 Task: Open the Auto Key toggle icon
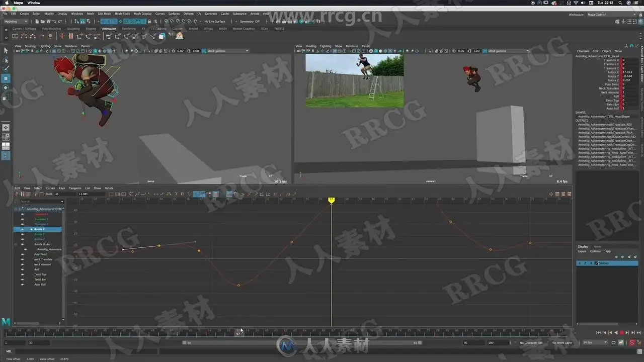pyautogui.click(x=632, y=342)
